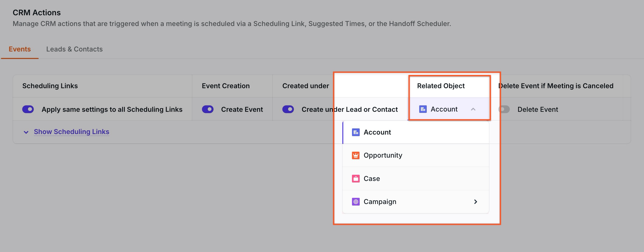Choose Opportunity from the dropdown list

(383, 155)
